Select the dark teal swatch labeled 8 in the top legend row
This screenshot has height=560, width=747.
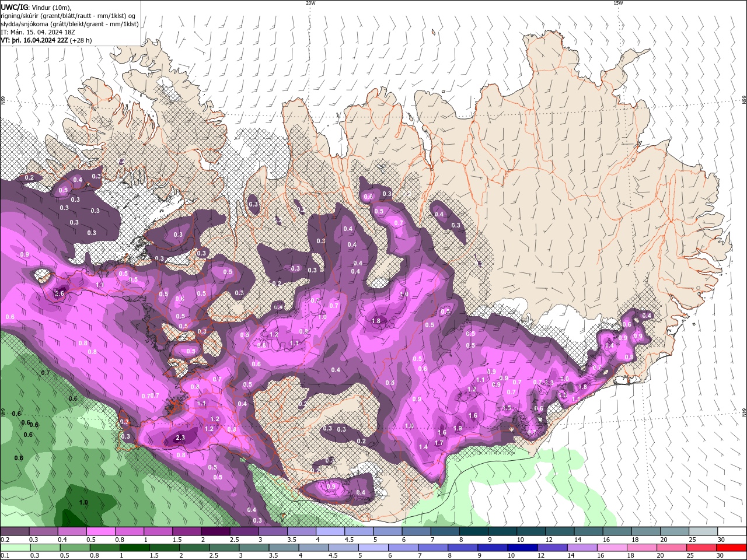tap(473, 531)
